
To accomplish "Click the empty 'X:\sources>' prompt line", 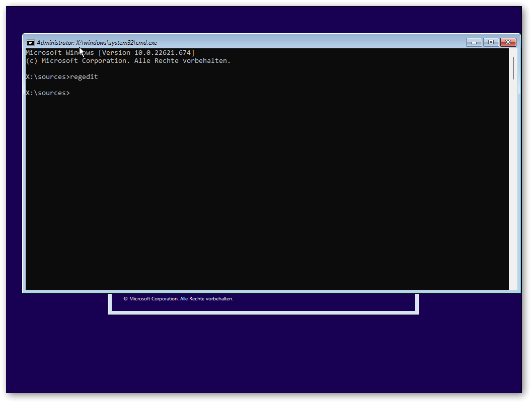I will 48,93.
